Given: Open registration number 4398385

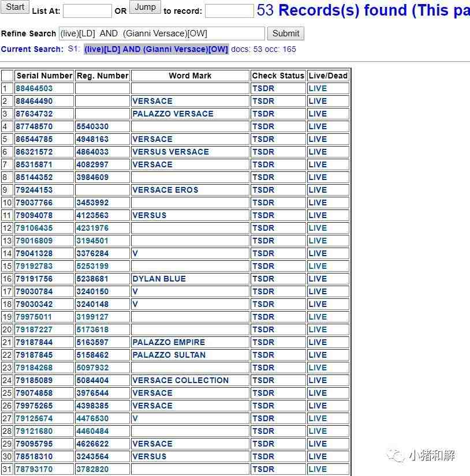Looking at the screenshot, I should coord(92,406).
